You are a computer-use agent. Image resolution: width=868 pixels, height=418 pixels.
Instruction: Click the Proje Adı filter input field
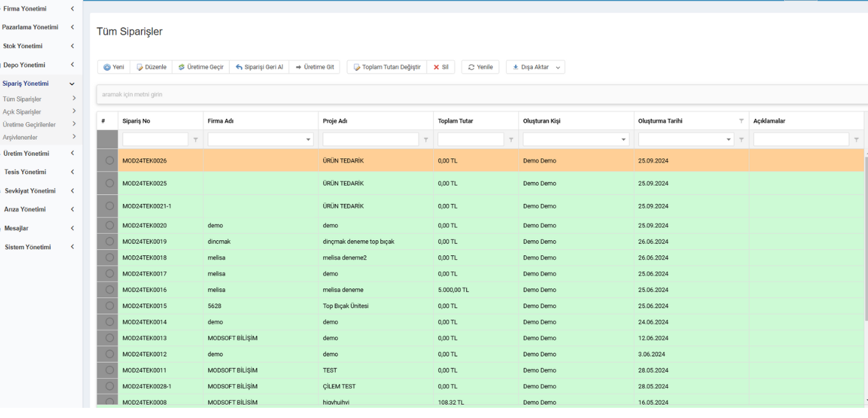click(x=371, y=139)
